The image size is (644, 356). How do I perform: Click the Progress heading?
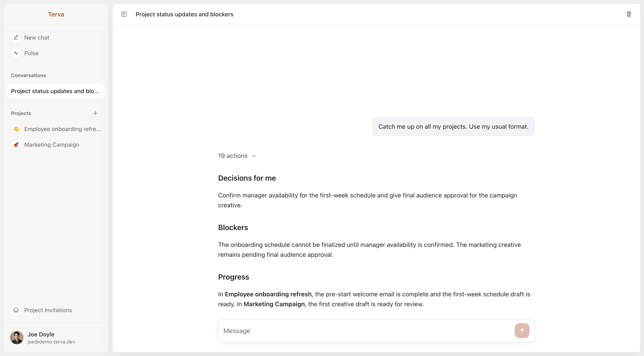[x=234, y=277]
